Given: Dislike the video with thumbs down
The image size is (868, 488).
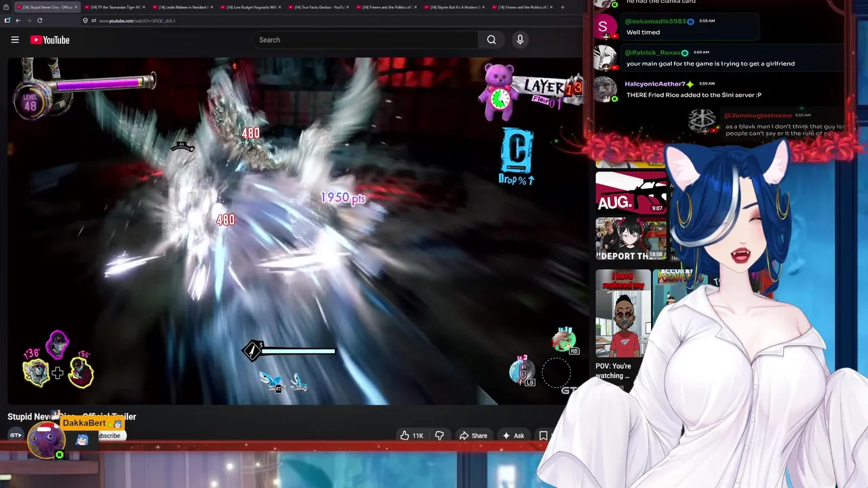Looking at the screenshot, I should pyautogui.click(x=439, y=436).
